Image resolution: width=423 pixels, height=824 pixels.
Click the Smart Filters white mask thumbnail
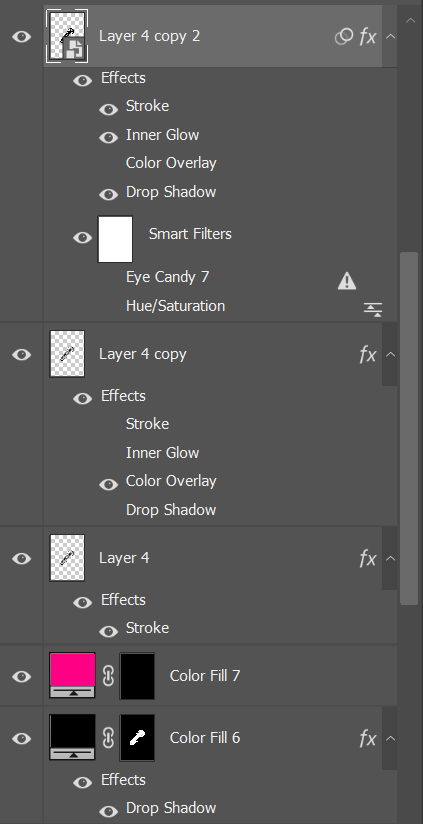point(115,239)
